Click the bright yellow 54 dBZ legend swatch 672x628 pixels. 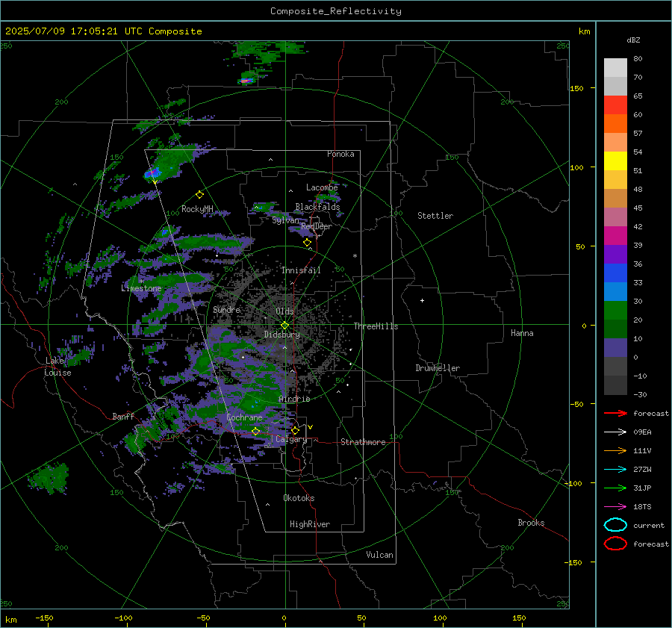(x=615, y=161)
